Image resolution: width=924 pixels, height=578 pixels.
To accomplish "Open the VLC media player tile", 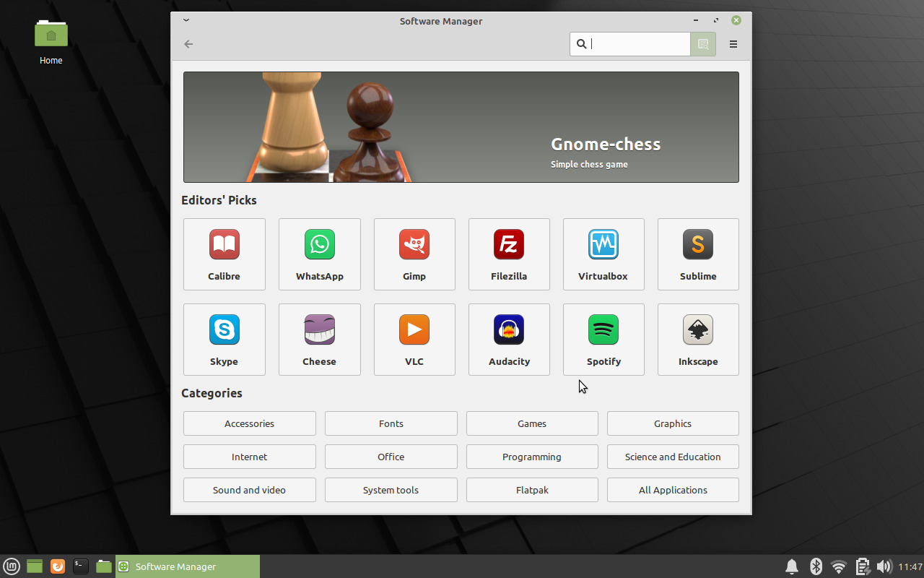I will tap(414, 339).
